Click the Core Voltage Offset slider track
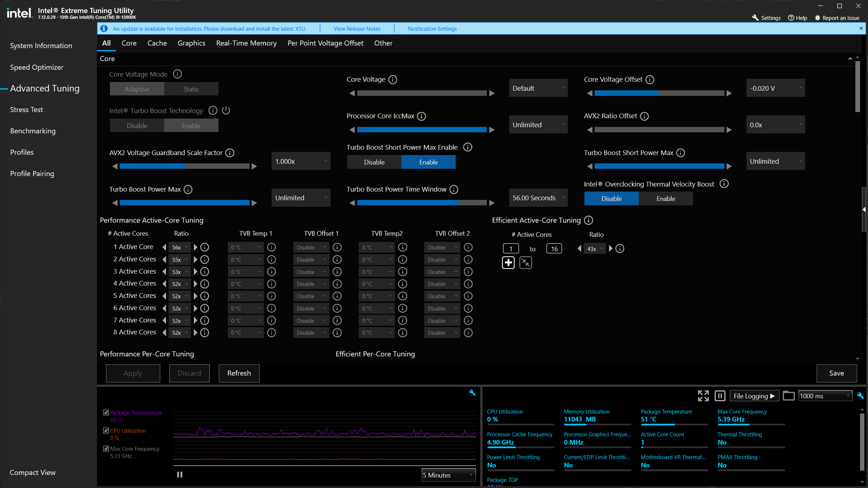The height and width of the screenshot is (488, 868). point(659,93)
